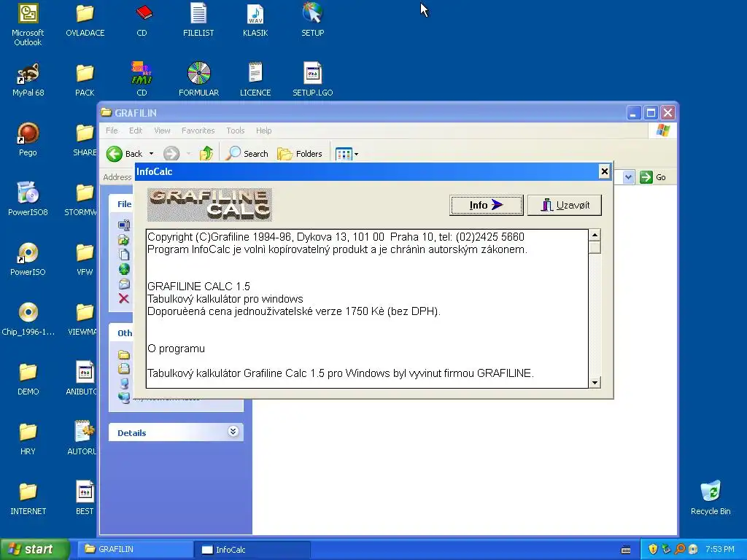Open the Favorites menu

(x=198, y=131)
